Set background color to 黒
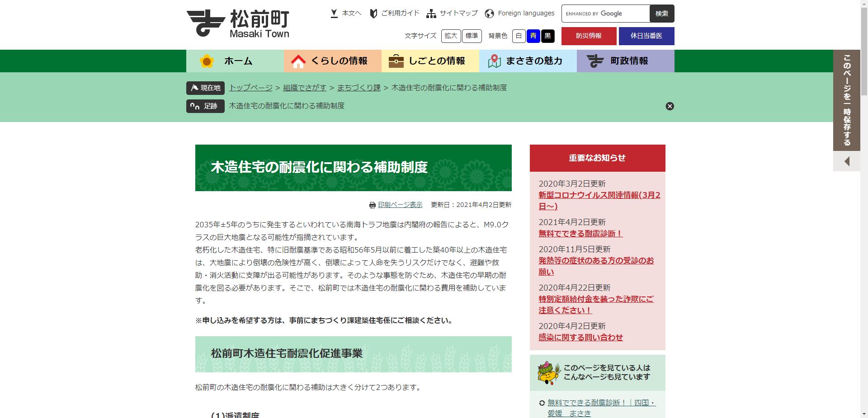 click(548, 36)
